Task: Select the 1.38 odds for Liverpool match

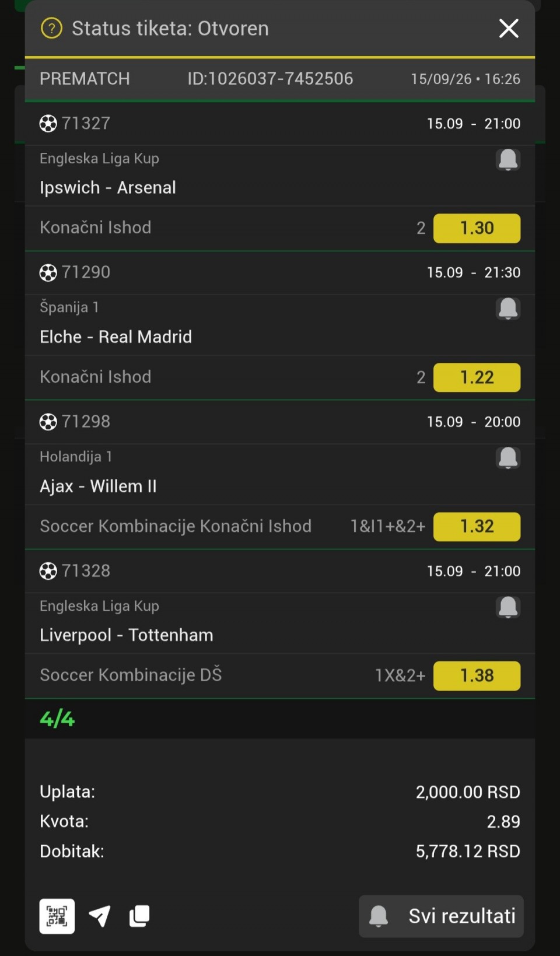Action: point(477,675)
